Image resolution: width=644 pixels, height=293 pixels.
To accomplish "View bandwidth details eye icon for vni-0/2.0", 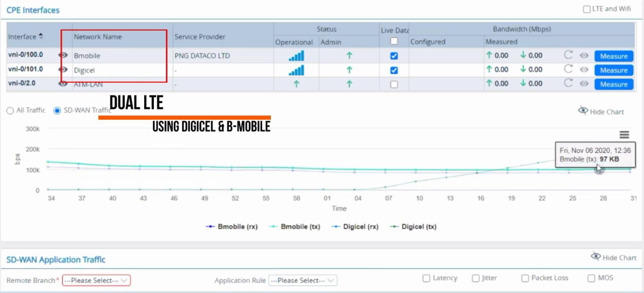I will pyautogui.click(x=584, y=84).
